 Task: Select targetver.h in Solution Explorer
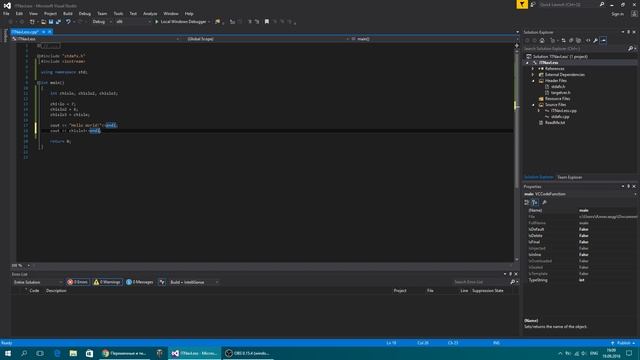click(x=561, y=93)
